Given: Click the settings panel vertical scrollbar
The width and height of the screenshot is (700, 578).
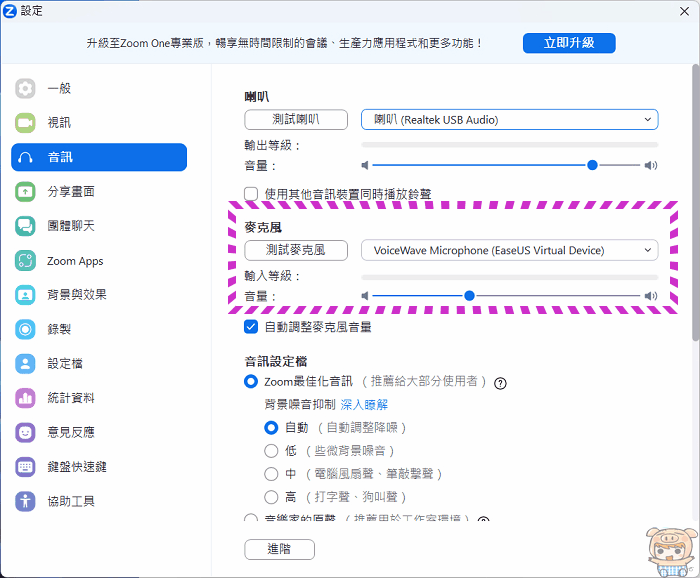Looking at the screenshot, I should click(696, 203).
